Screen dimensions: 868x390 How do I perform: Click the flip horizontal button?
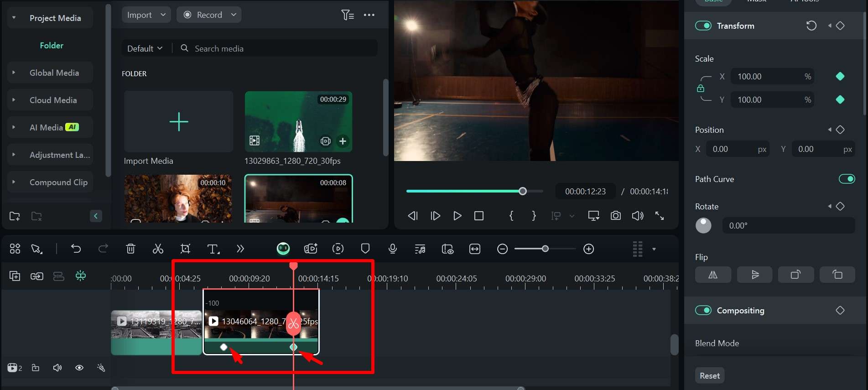pos(713,275)
